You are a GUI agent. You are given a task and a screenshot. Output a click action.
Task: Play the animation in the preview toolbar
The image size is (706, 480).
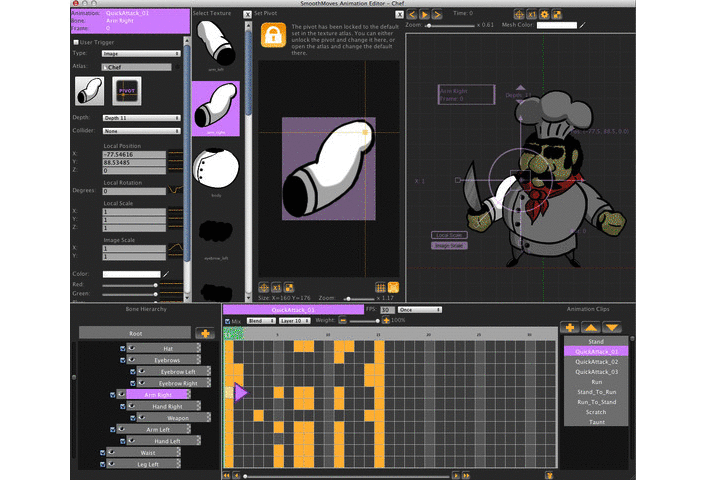click(x=424, y=15)
